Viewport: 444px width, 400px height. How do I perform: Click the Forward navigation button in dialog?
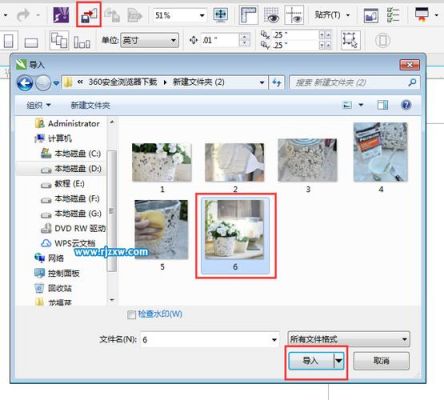43,83
